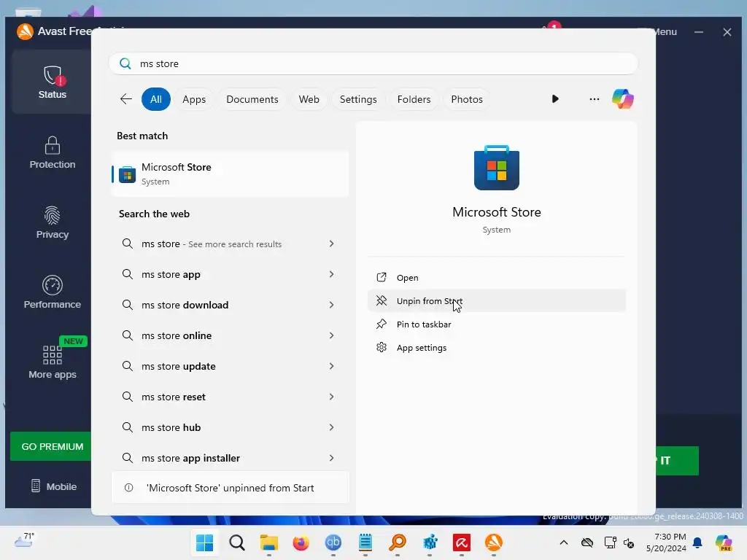Switch to the Documents filter tab
Screen dimensions: 747x560
coord(252,99)
